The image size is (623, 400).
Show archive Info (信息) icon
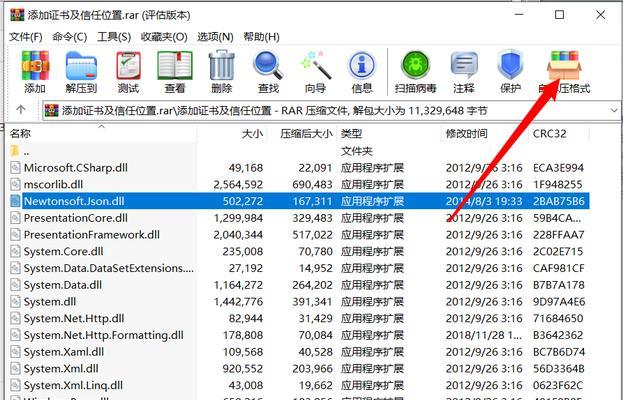coord(362,72)
